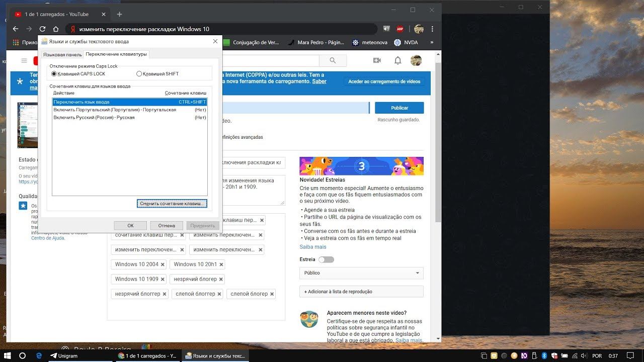The height and width of the screenshot is (362, 644).
Task: Close the 'Языки и службы текстового ввода' dialog
Action: coord(215,41)
